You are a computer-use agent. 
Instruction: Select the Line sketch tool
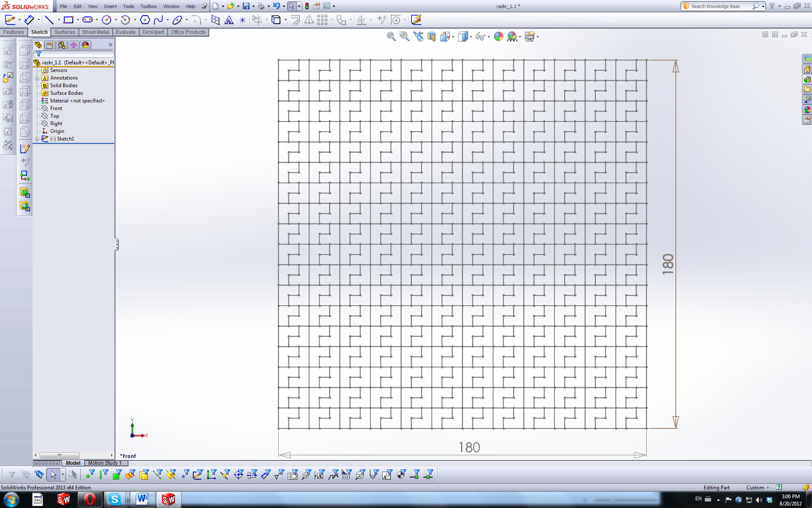(49, 20)
